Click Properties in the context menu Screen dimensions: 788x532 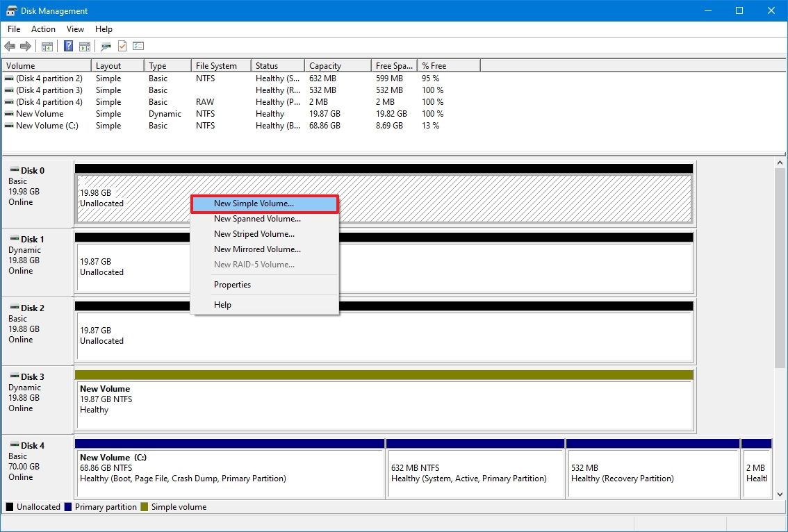tap(232, 285)
